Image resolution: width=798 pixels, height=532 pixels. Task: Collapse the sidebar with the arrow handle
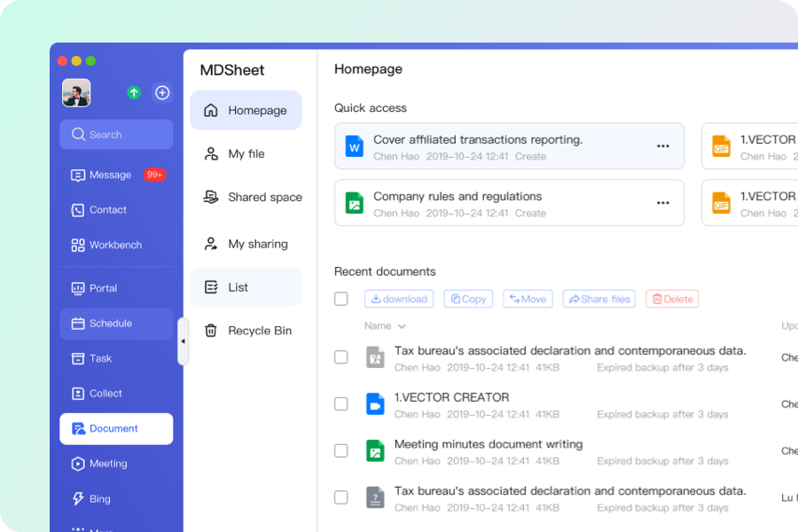(184, 341)
